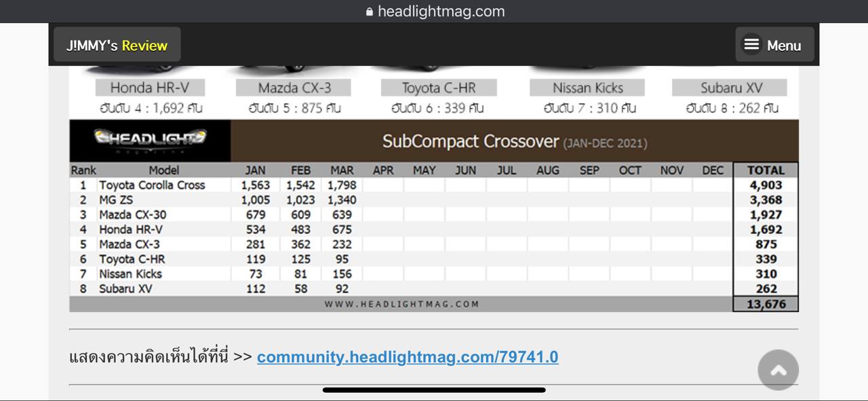Click the Rank column header
Screen dimensions: 868x401
click(x=83, y=170)
